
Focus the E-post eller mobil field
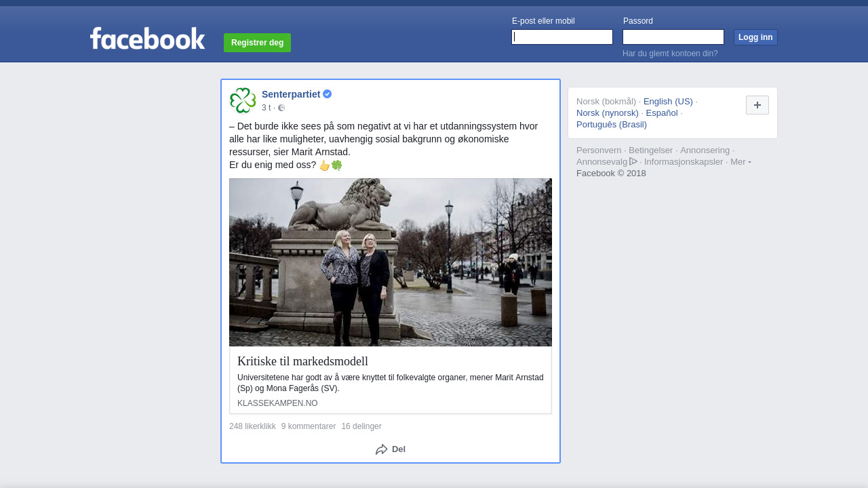pyautogui.click(x=562, y=37)
